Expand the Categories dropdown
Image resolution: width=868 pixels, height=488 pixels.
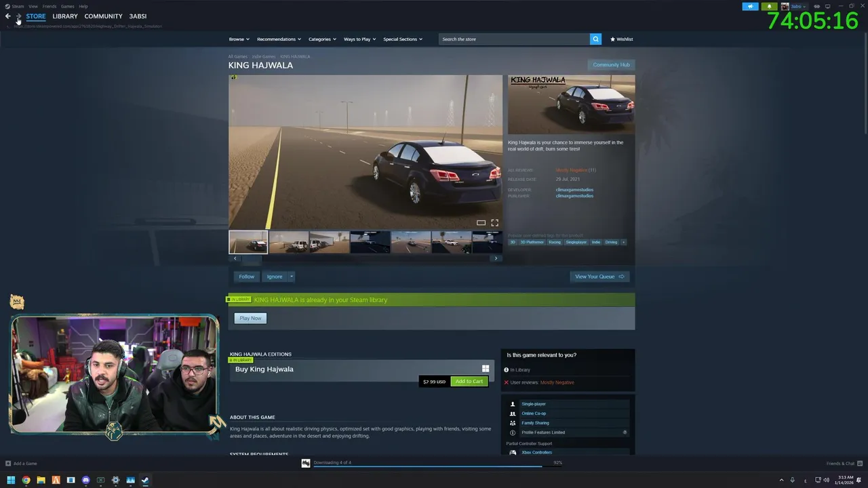pos(322,39)
